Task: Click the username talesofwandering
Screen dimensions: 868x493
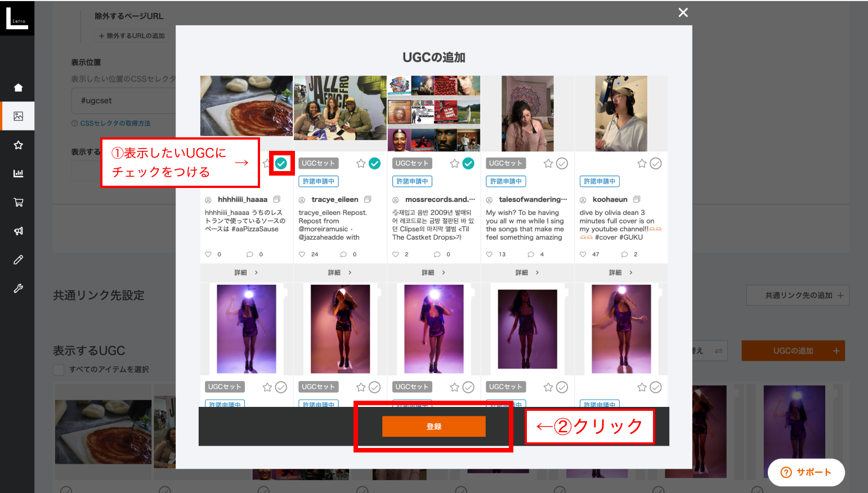Action: [533, 199]
